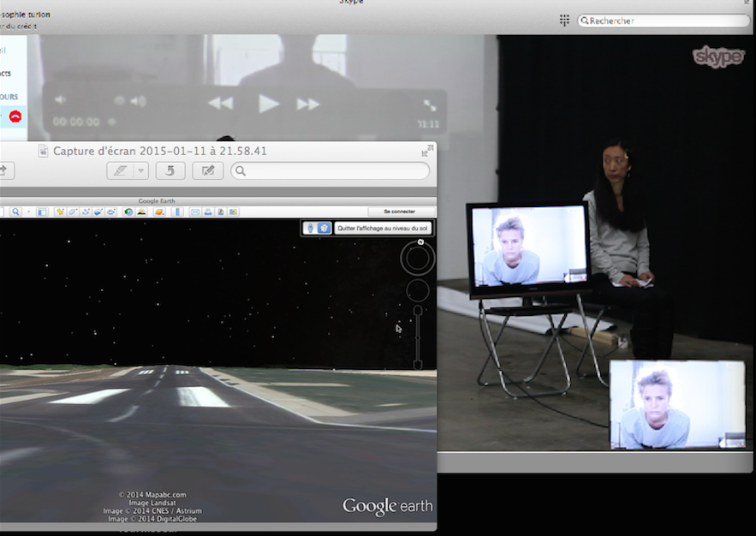This screenshot has width=756, height=536.
Task: Click the Google Earth search magnifier icon
Action: coord(16,211)
